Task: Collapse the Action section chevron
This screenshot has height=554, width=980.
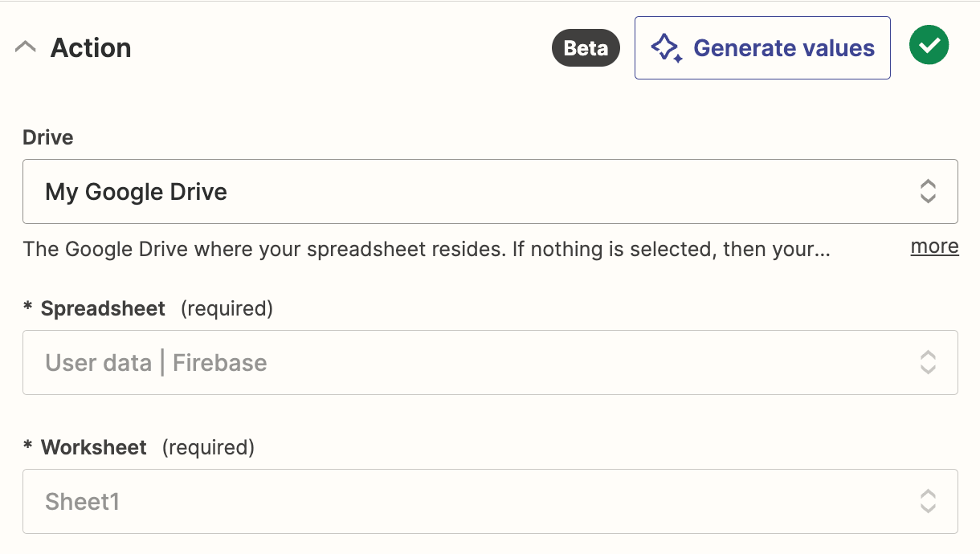Action: tap(26, 47)
